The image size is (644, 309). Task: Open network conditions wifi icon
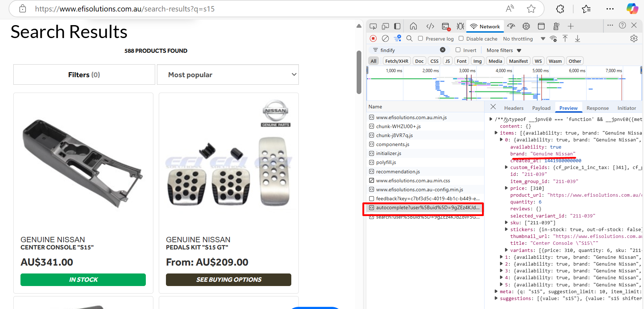point(553,39)
